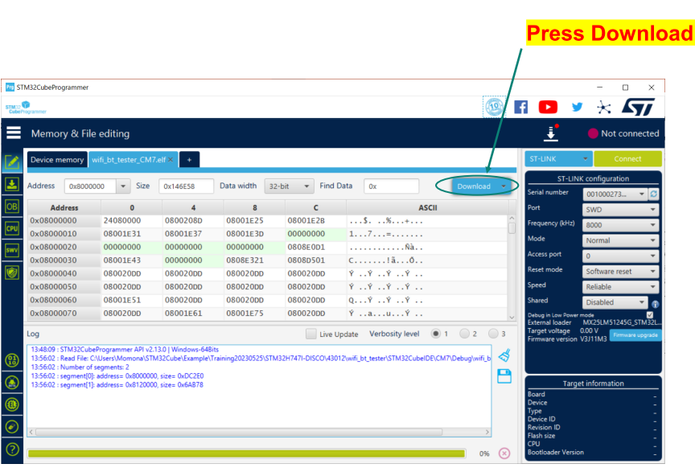Click the Size input field
The height and width of the screenshot is (467, 695).
(185, 186)
